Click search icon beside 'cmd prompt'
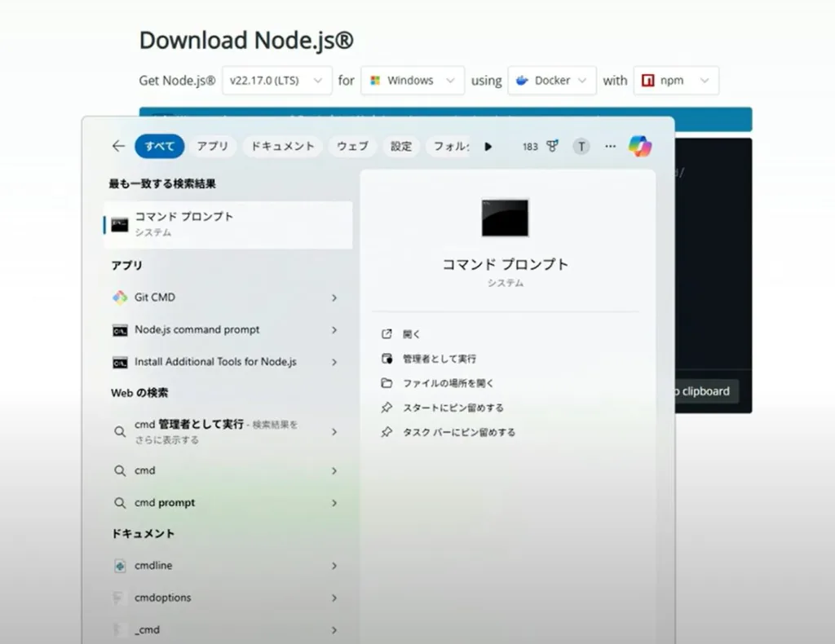835x644 pixels. 120,503
